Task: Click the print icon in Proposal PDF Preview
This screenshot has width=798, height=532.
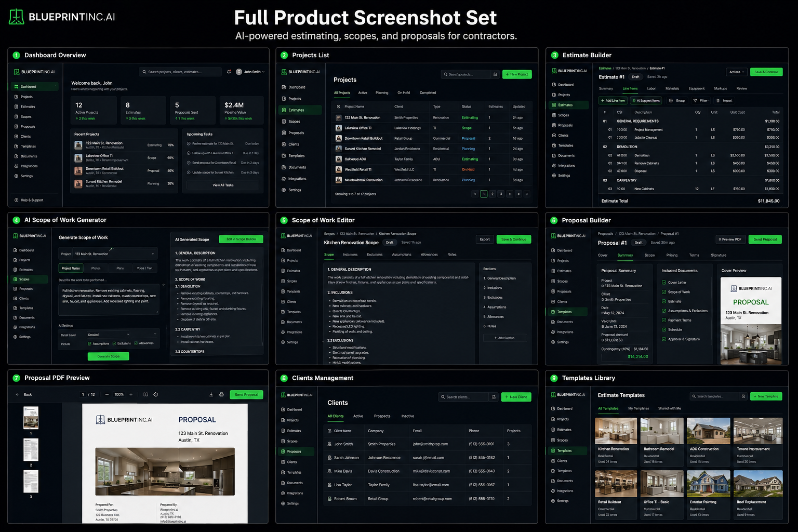Action: click(x=221, y=395)
